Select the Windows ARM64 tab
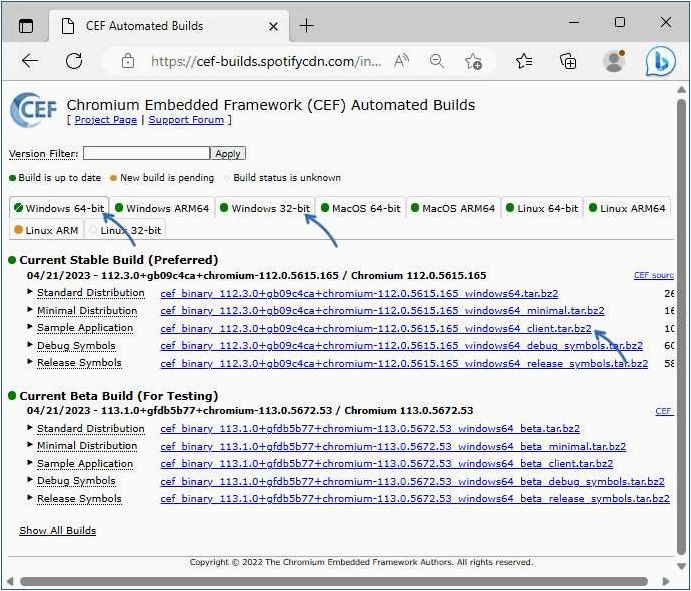 (x=162, y=208)
